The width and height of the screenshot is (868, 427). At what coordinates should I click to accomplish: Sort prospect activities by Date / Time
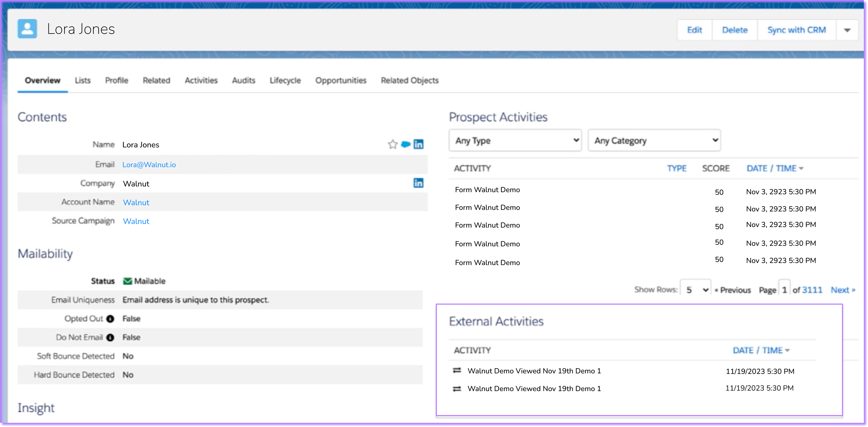[x=775, y=168]
